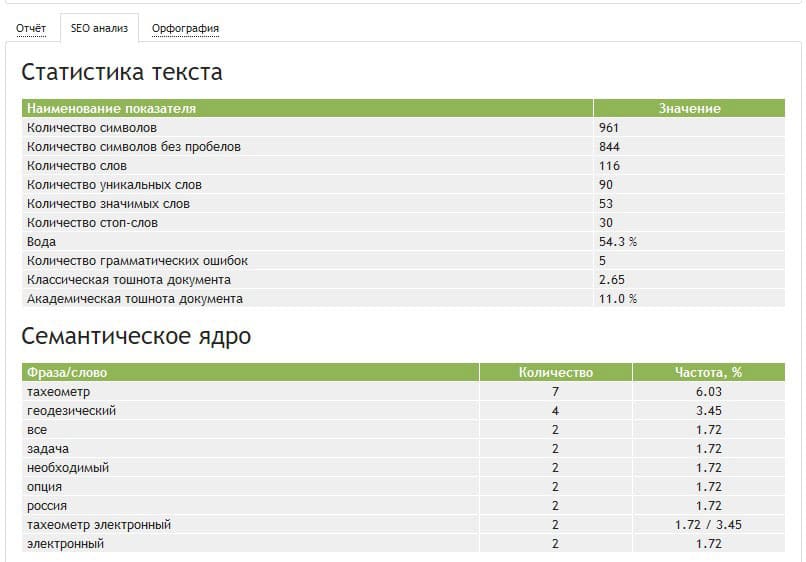Select the россия keyword in the table

click(48, 506)
